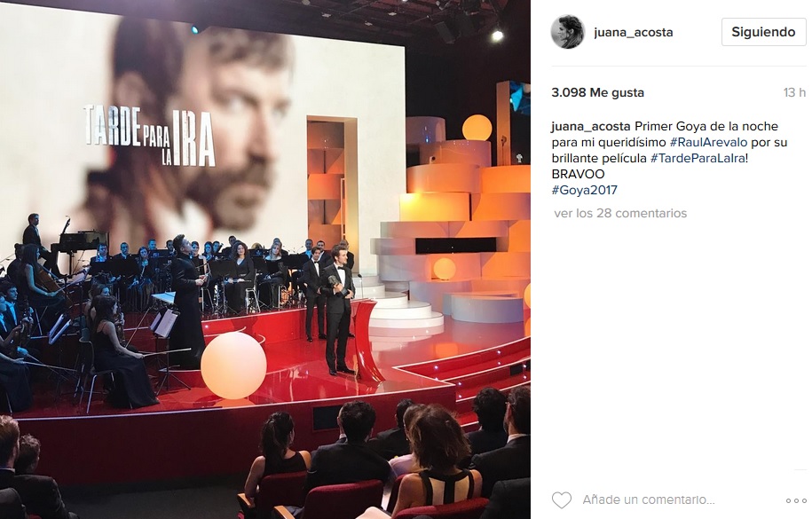This screenshot has width=812, height=519.
Task: Click the Tarde Para La Ira title on screen
Action: coord(149,137)
